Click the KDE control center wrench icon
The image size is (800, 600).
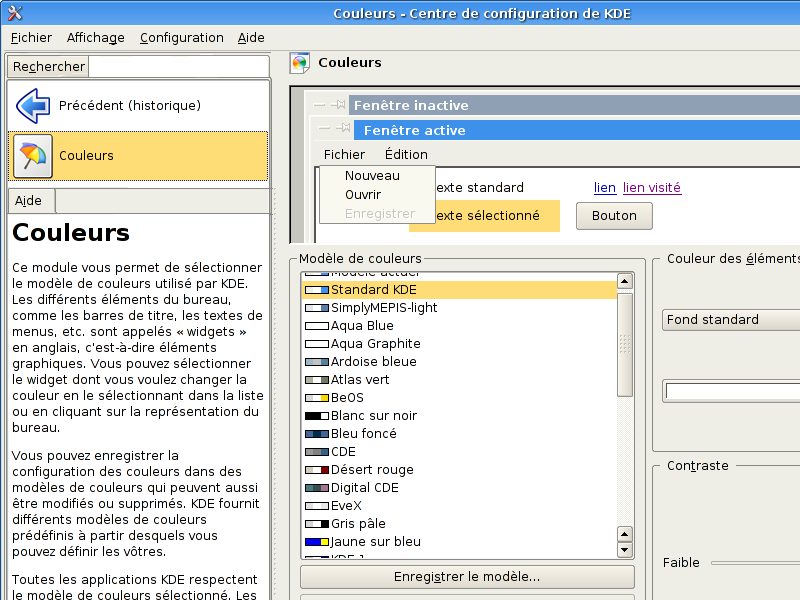pos(14,13)
